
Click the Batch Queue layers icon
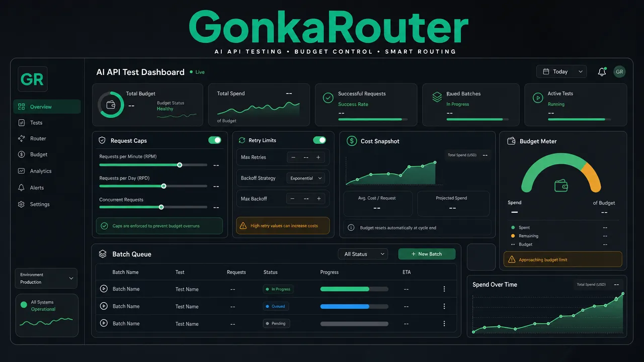tap(103, 254)
